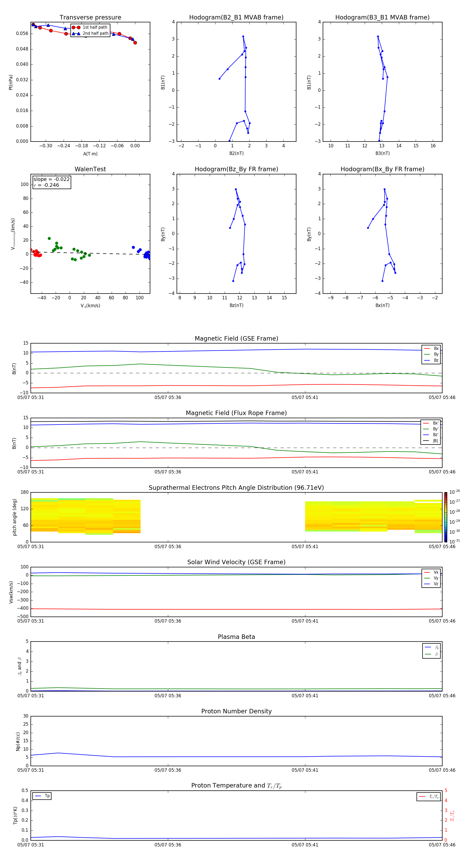Click the 'Proton Number Density' title
The image size is (473, 868).
coord(236,711)
